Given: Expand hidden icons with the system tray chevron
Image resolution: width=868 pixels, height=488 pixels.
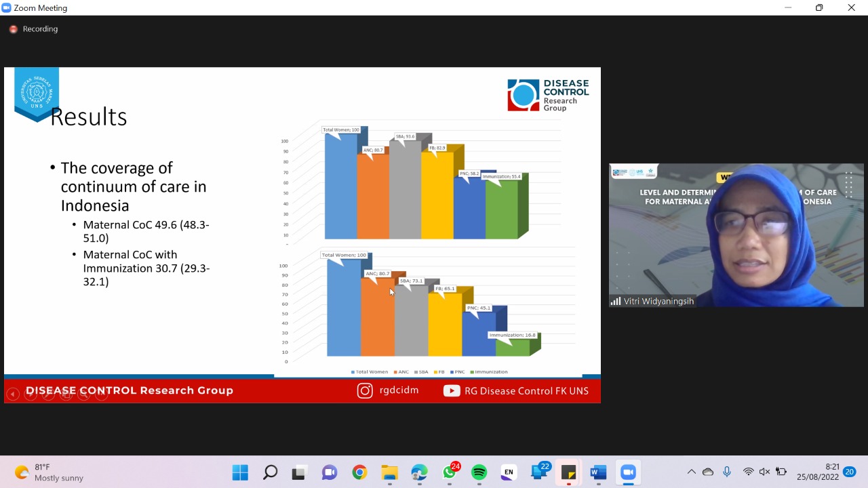Looking at the screenshot, I should coord(691,472).
